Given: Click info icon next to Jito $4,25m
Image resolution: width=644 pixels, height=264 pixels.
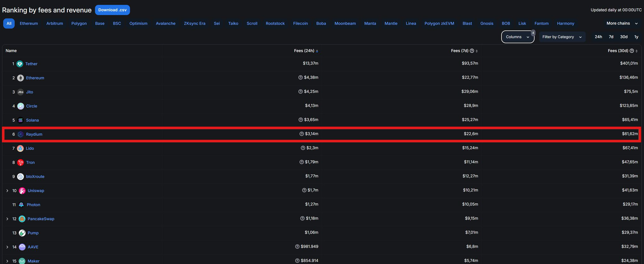Looking at the screenshot, I should click(300, 91).
